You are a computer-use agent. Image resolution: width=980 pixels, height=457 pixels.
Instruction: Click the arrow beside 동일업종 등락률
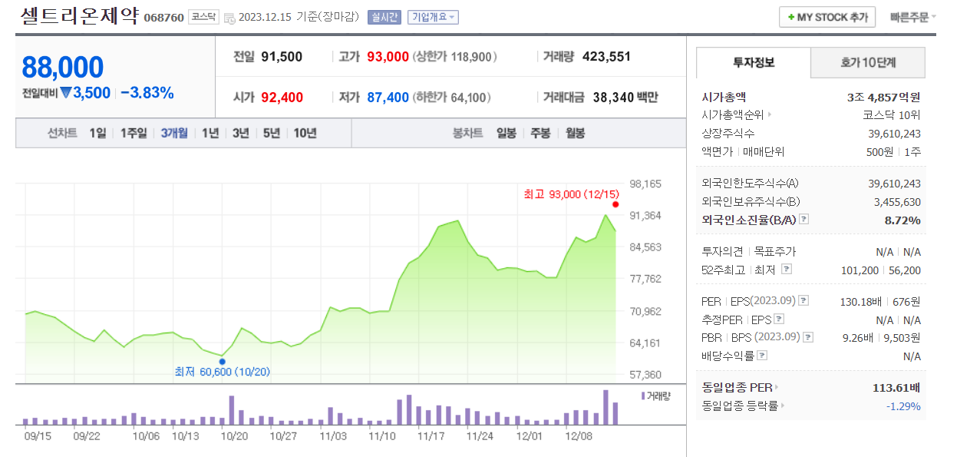pyautogui.click(x=782, y=406)
